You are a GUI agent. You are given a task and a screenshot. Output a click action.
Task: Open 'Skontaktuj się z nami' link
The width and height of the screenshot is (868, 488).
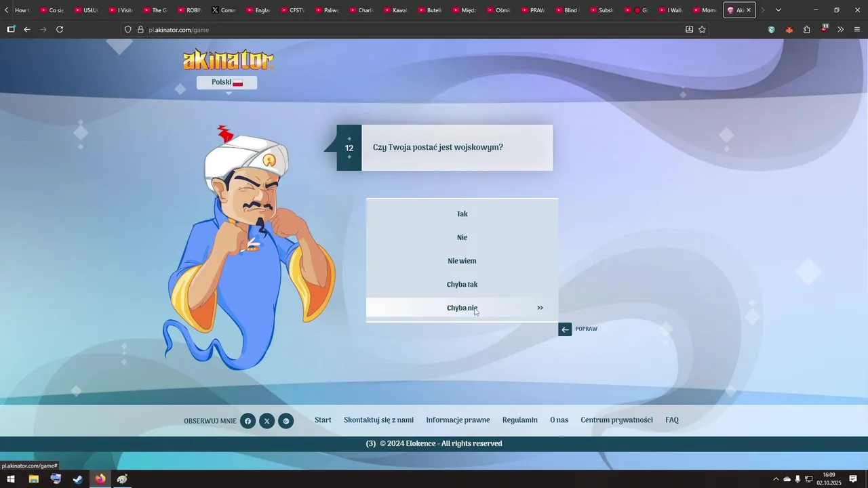pyautogui.click(x=378, y=420)
